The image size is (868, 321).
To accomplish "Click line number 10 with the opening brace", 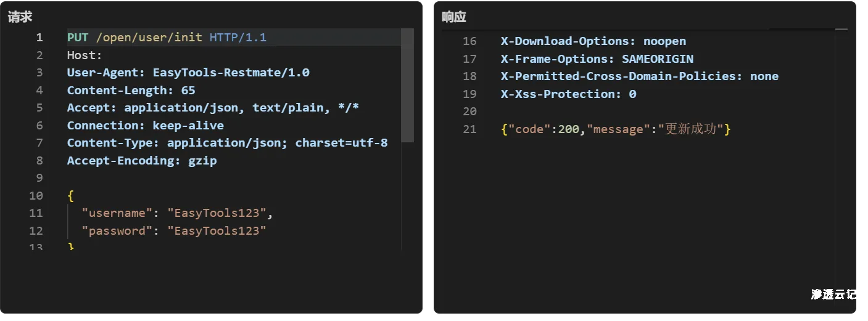I will click(x=36, y=196).
